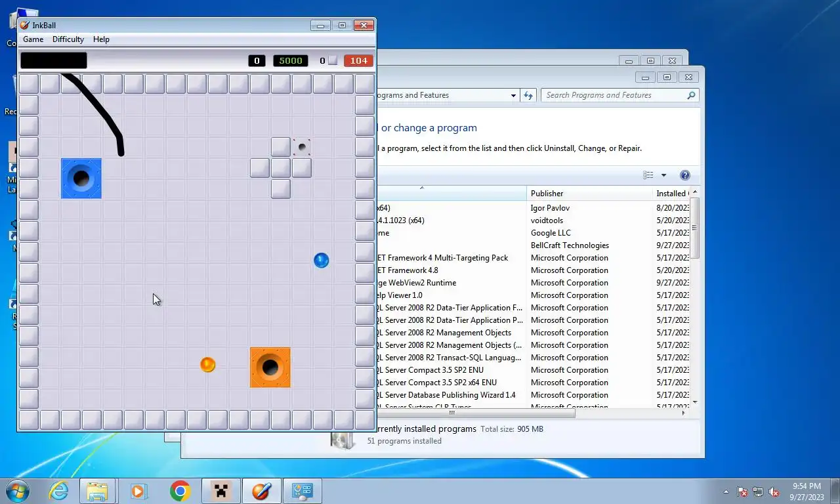Click the blue hole in InkBall
The height and width of the screenshot is (504, 840).
(81, 178)
